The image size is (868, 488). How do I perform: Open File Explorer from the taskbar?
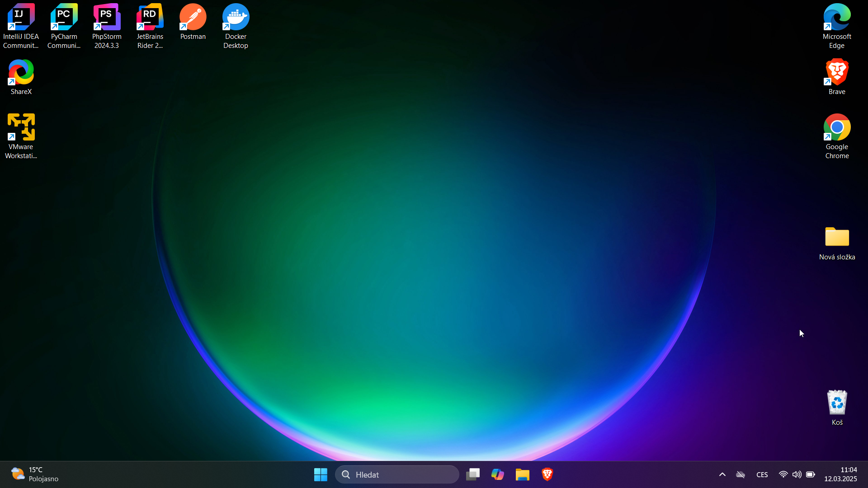(x=523, y=474)
